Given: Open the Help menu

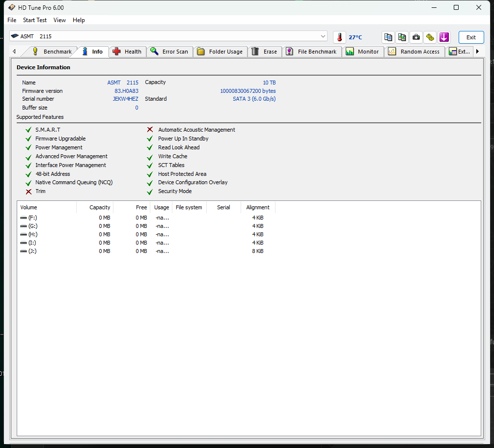Looking at the screenshot, I should tap(79, 20).
